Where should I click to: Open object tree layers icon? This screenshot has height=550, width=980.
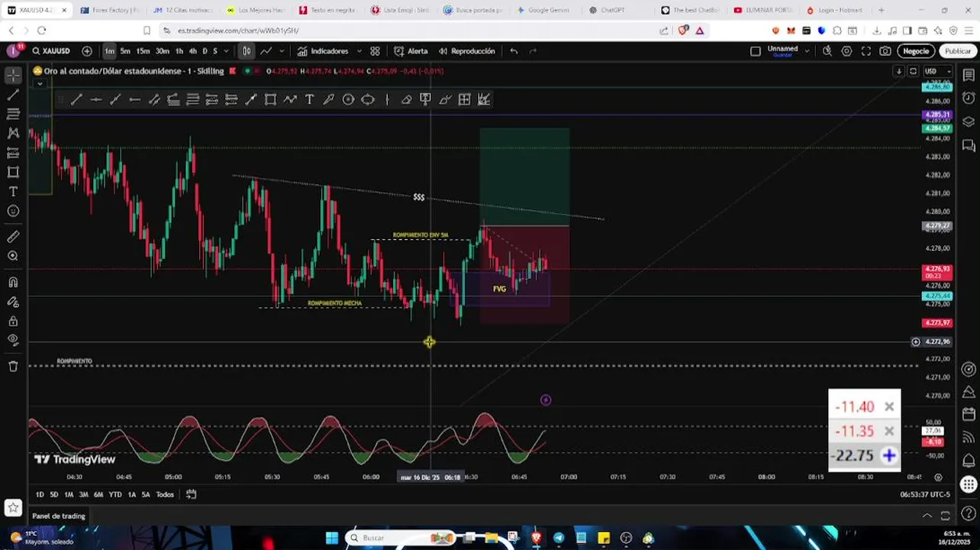(969, 121)
